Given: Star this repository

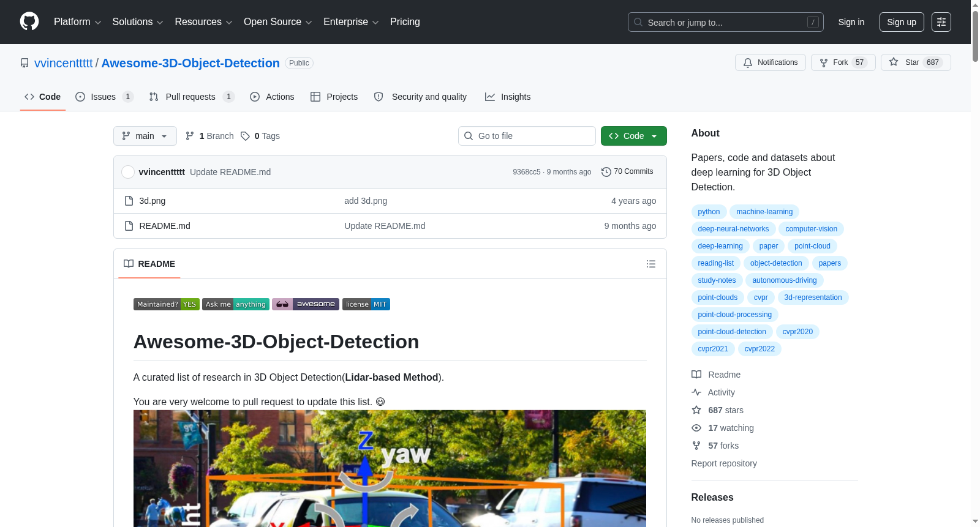Looking at the screenshot, I should [x=915, y=62].
